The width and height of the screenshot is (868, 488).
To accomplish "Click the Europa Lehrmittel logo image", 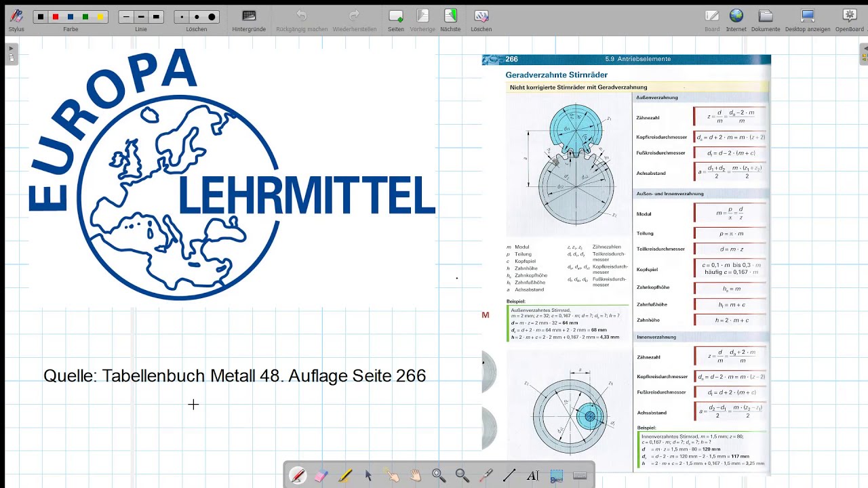I will coord(231,174).
